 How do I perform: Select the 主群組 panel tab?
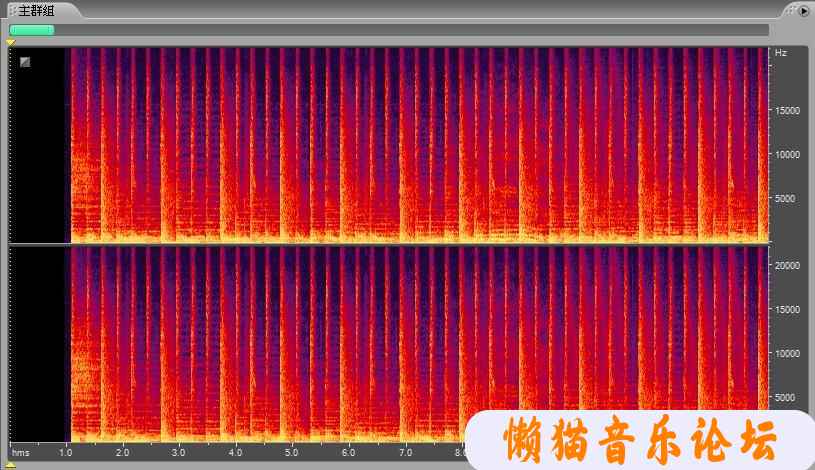click(x=37, y=10)
